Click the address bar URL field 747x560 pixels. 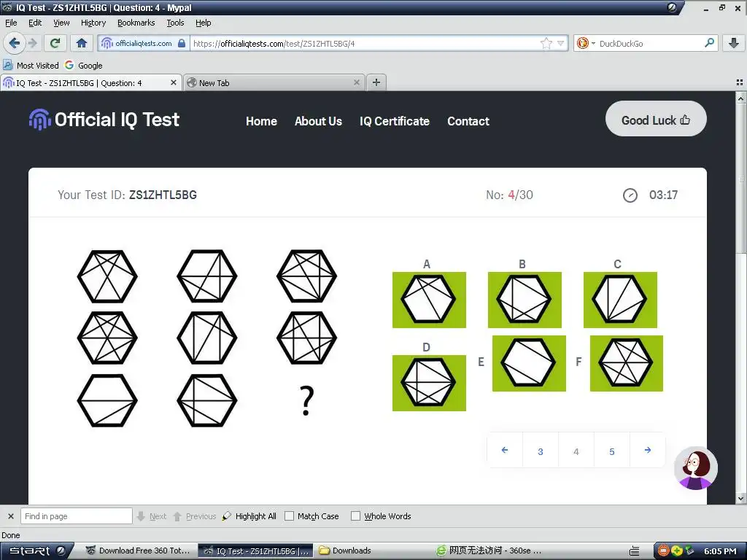pyautogui.click(x=365, y=43)
